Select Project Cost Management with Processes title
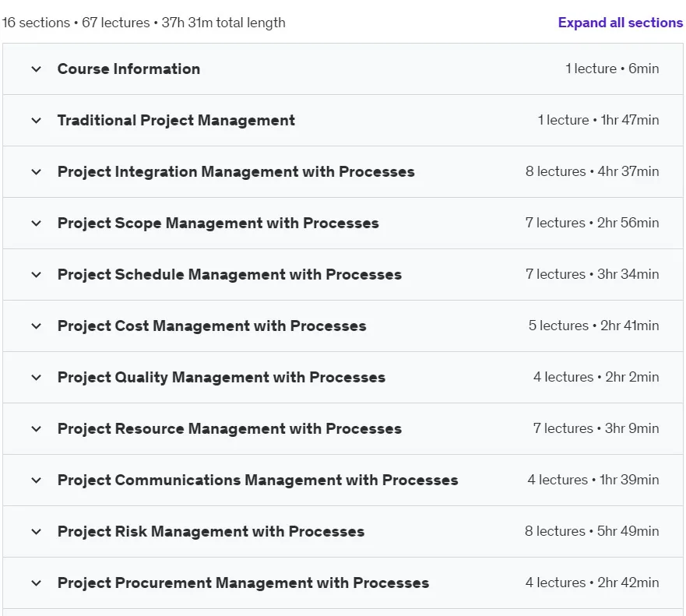Image resolution: width=686 pixels, height=616 pixels. (212, 326)
